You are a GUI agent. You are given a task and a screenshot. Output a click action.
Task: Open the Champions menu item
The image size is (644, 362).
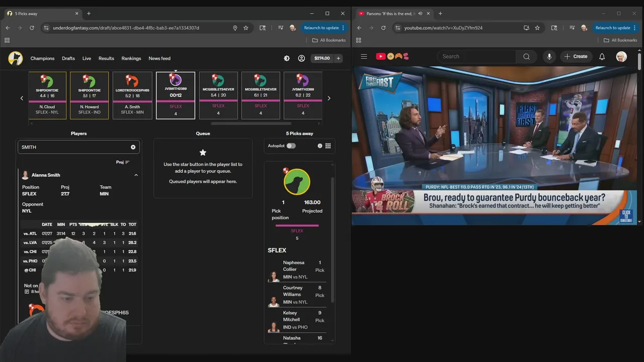click(x=42, y=58)
